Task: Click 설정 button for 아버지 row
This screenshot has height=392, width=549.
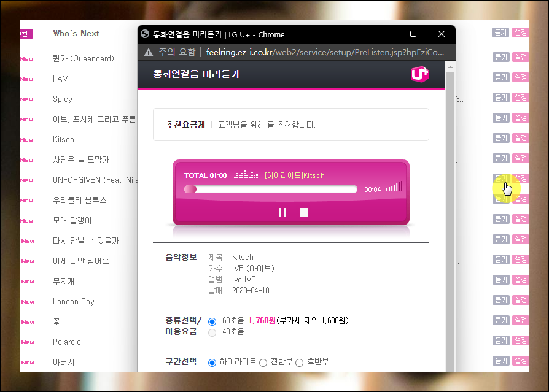Action: coord(520,361)
